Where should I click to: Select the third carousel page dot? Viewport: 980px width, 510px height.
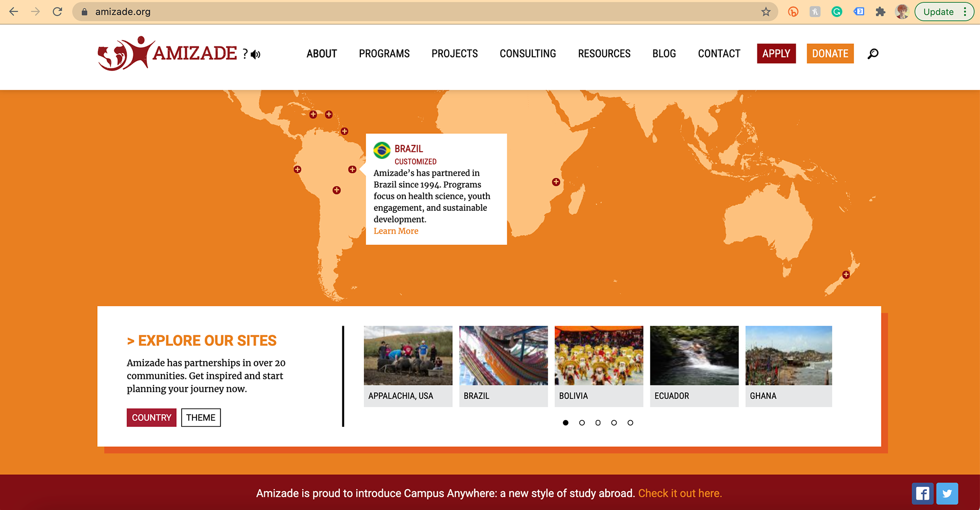[598, 423]
